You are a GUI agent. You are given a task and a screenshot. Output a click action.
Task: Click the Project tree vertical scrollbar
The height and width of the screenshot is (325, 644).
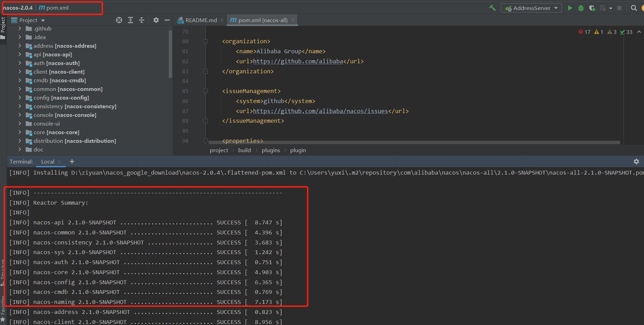[x=170, y=54]
